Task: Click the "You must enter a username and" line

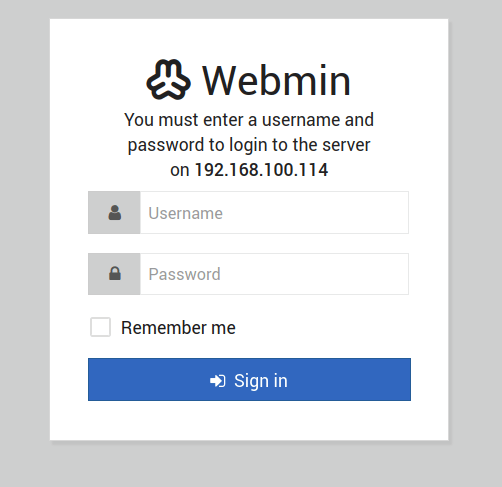Action: tap(249, 120)
